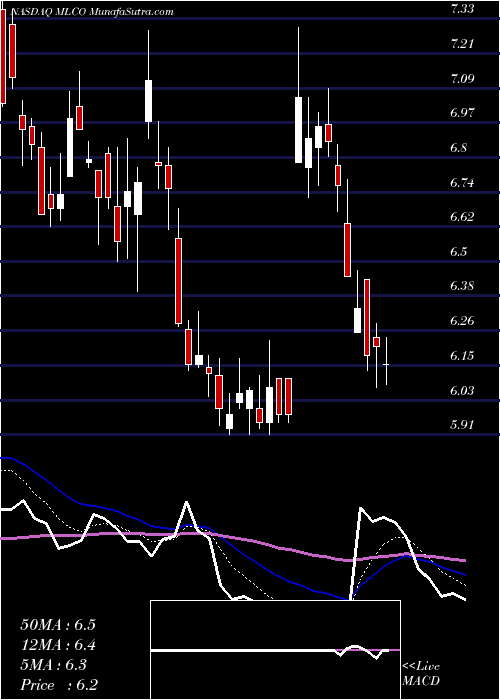Image resolution: width=500 pixels, height=700 pixels.
Task: Click the 6.5 price axis label
Action: (x=460, y=252)
